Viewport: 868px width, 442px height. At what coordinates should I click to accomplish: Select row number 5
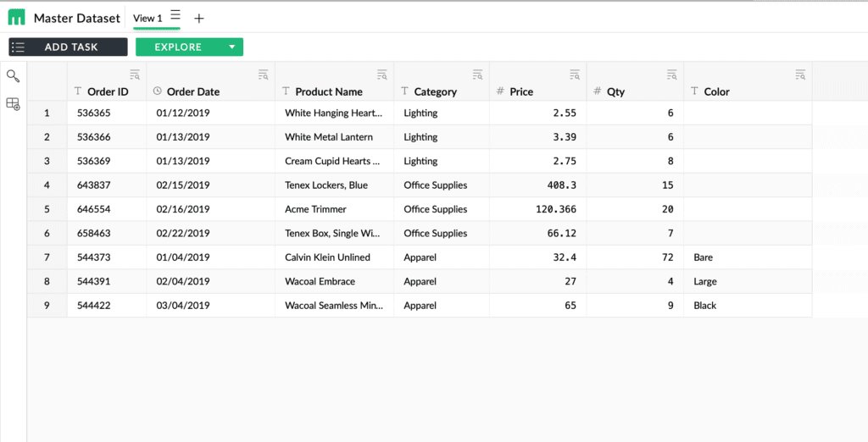coord(47,209)
